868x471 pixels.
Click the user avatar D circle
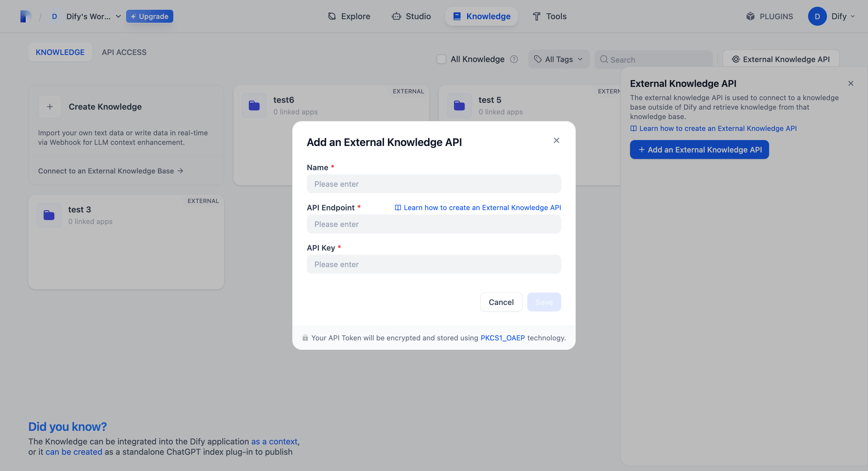[x=817, y=16]
